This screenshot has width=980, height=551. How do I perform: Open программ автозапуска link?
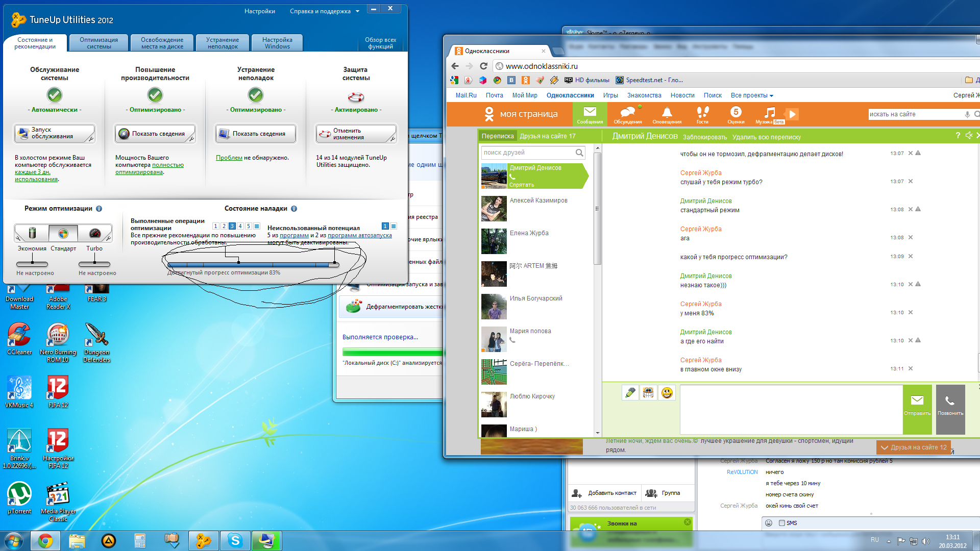(360, 235)
